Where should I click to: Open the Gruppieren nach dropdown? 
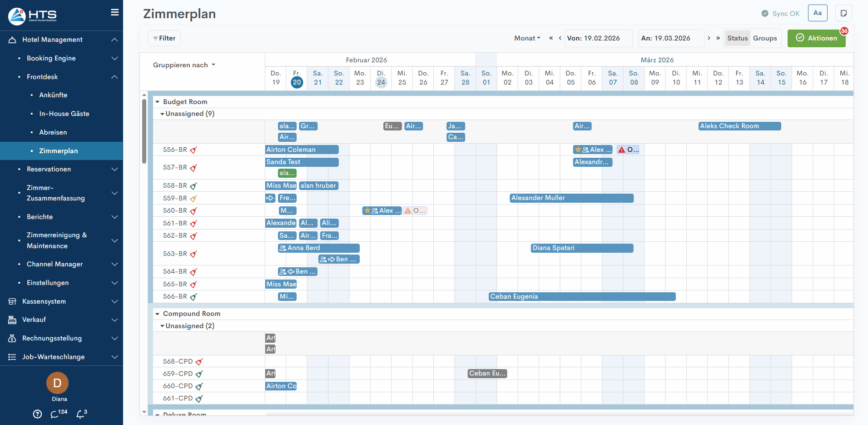pyautogui.click(x=184, y=65)
